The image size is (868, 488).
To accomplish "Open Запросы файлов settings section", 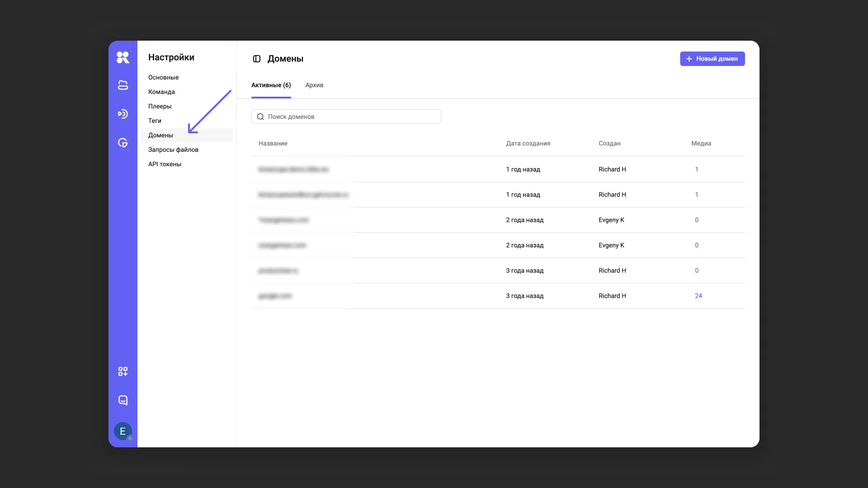I will 173,150.
